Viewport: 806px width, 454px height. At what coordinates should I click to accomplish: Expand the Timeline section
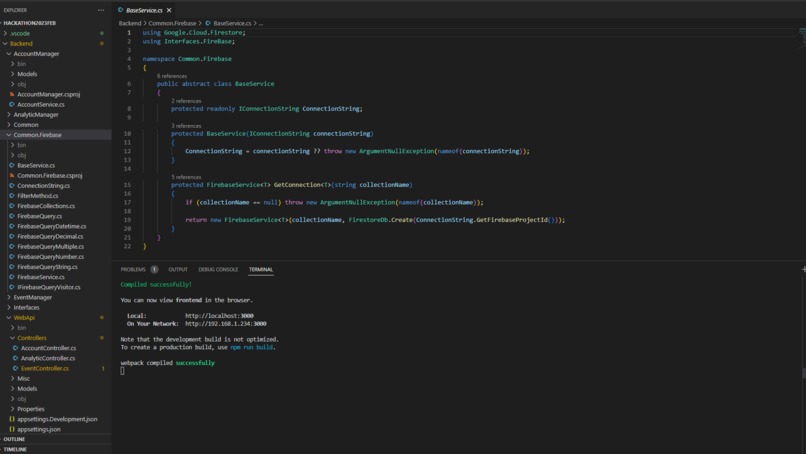[x=15, y=449]
